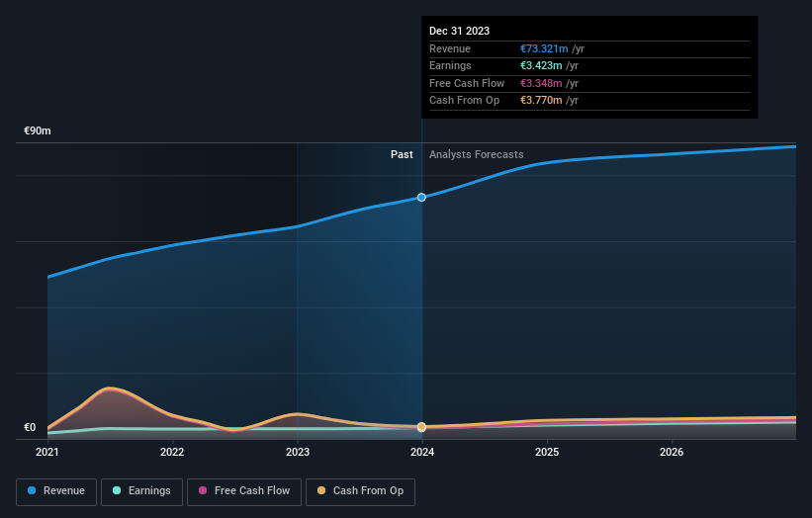Click the 2025 x-axis label
This screenshot has width=812, height=518.
[547, 452]
